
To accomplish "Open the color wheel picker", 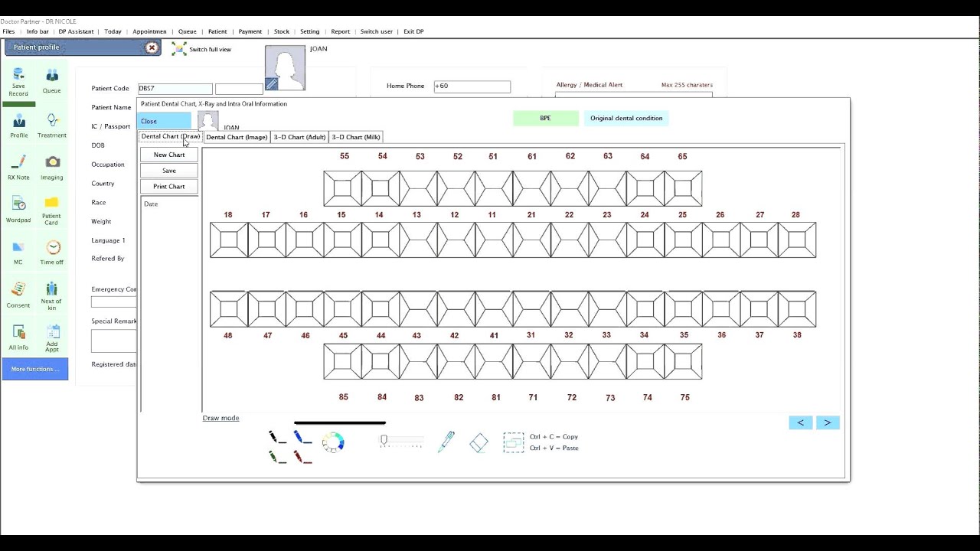I will [333, 442].
